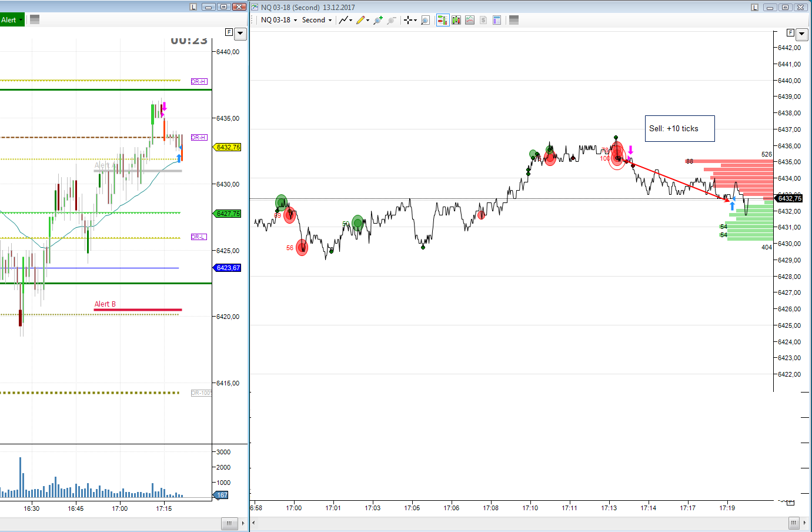Open the indicators chart icon
812x532 pixels.
[x=470, y=20]
